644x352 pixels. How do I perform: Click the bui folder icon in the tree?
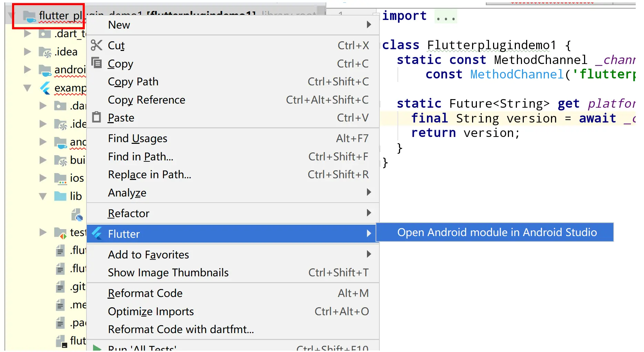(x=61, y=160)
